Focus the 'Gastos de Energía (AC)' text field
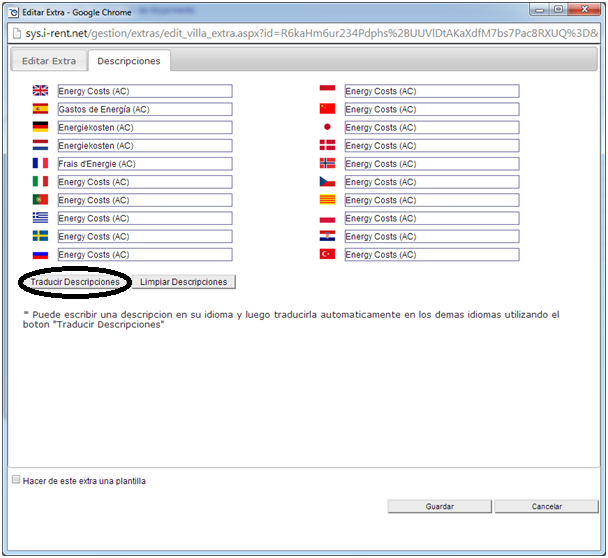The height and width of the screenshot is (558, 608). (144, 109)
